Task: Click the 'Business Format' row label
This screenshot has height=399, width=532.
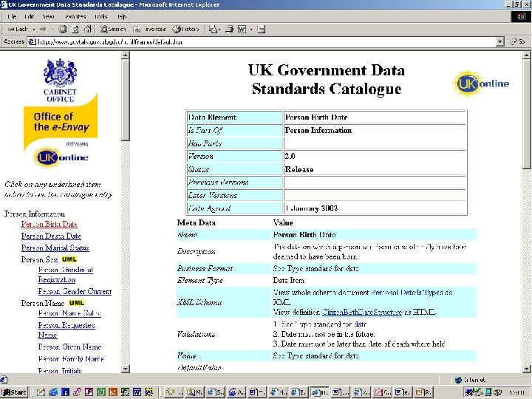Action: pos(205,268)
